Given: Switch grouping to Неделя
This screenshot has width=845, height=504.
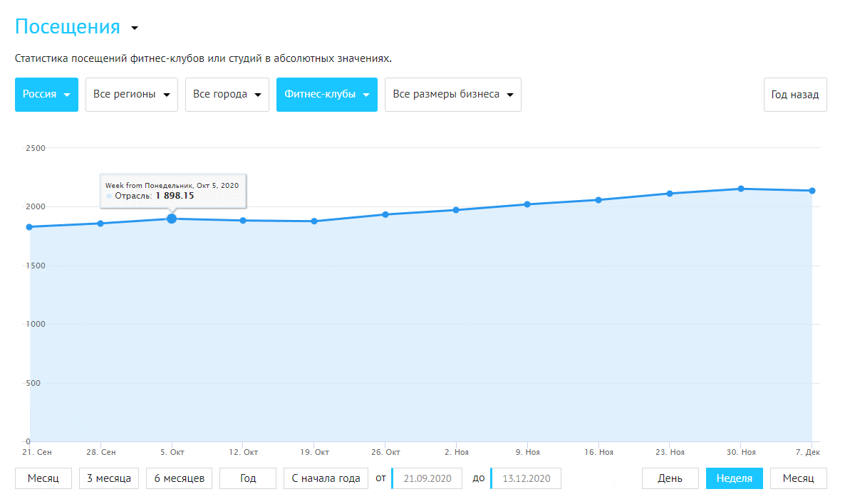Looking at the screenshot, I should pos(734,478).
